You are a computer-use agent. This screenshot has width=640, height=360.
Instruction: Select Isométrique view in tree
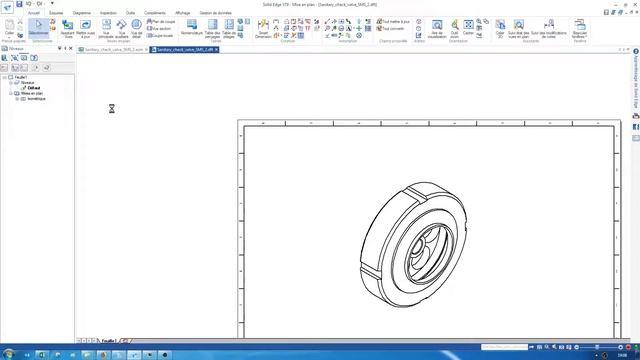coord(36,99)
